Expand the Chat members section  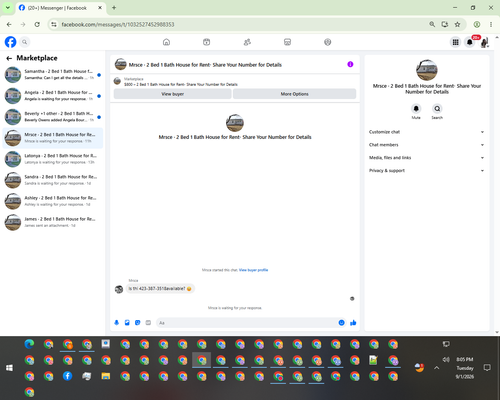tap(427, 145)
